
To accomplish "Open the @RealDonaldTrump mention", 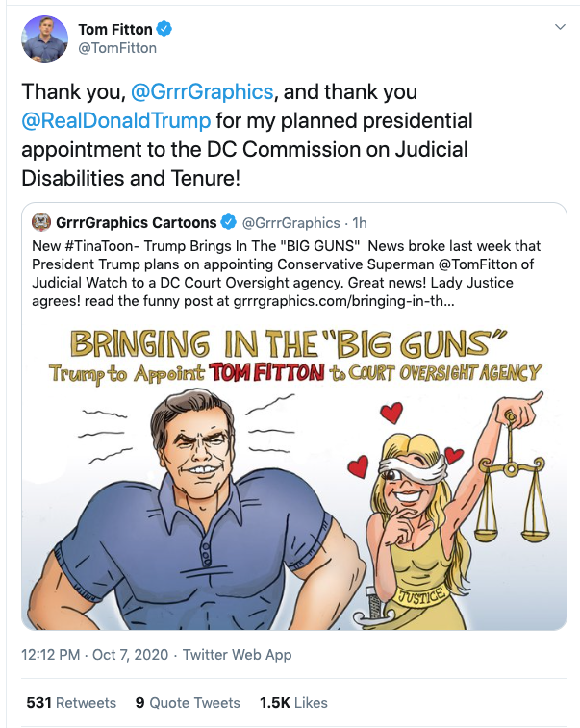I will tap(116, 121).
